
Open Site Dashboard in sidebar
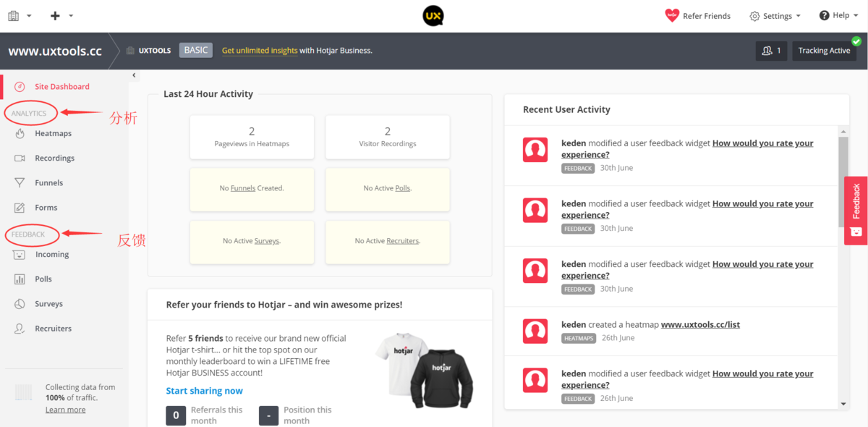click(62, 87)
